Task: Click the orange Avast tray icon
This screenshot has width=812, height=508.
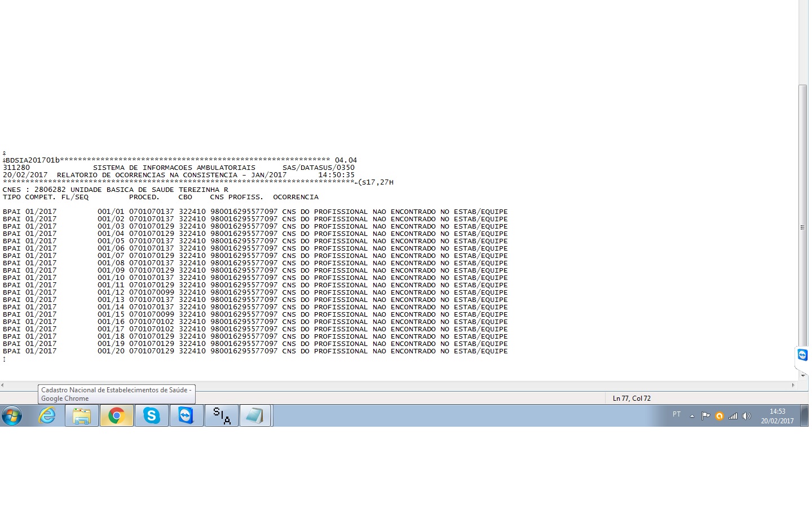Action: tap(719, 416)
